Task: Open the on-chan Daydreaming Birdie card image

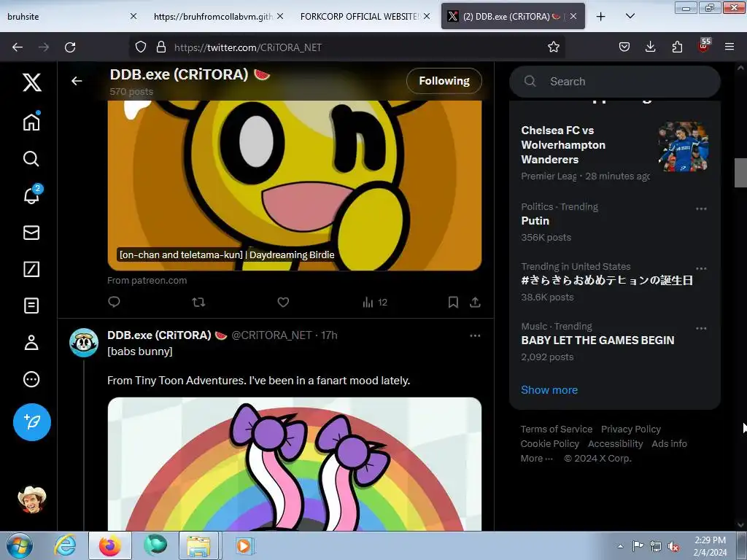Action: coord(295,185)
